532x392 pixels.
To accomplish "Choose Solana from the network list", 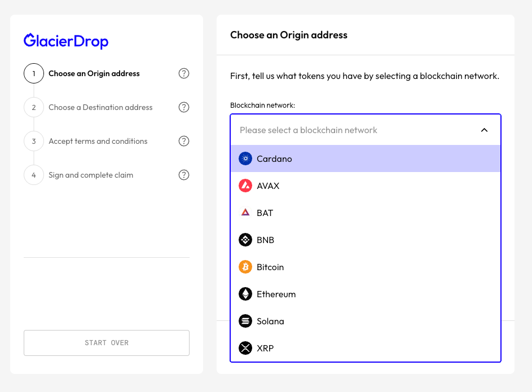I will click(x=366, y=321).
